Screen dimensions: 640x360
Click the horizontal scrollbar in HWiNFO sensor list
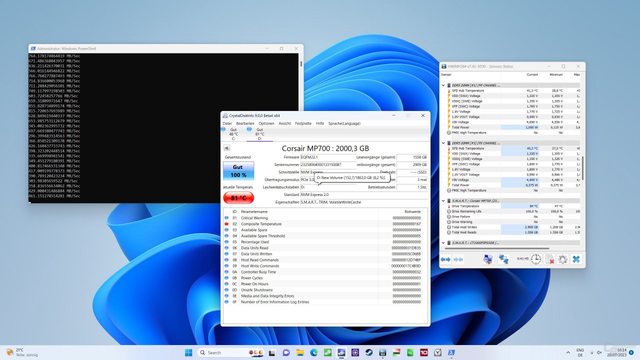coord(497,248)
